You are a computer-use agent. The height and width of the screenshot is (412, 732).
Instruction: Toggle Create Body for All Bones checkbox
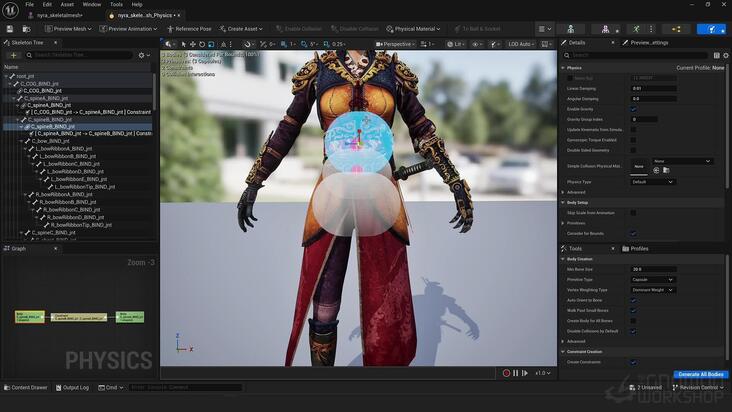click(633, 321)
